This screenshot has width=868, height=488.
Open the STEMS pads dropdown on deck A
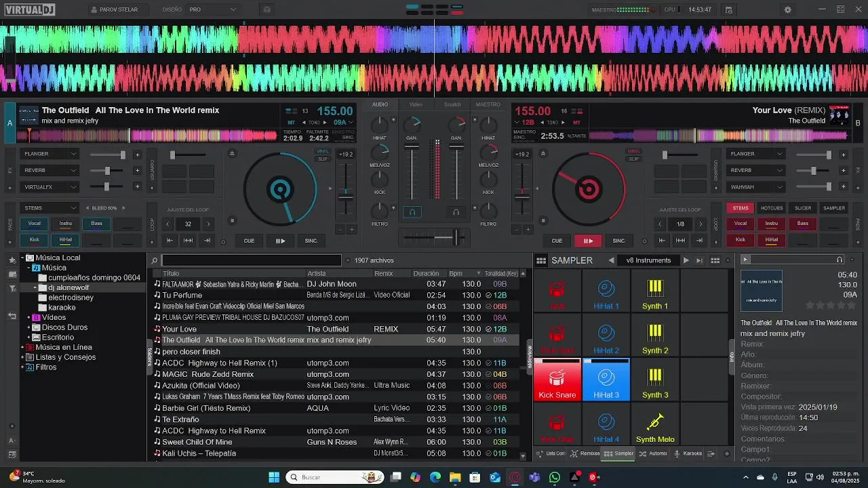point(50,208)
